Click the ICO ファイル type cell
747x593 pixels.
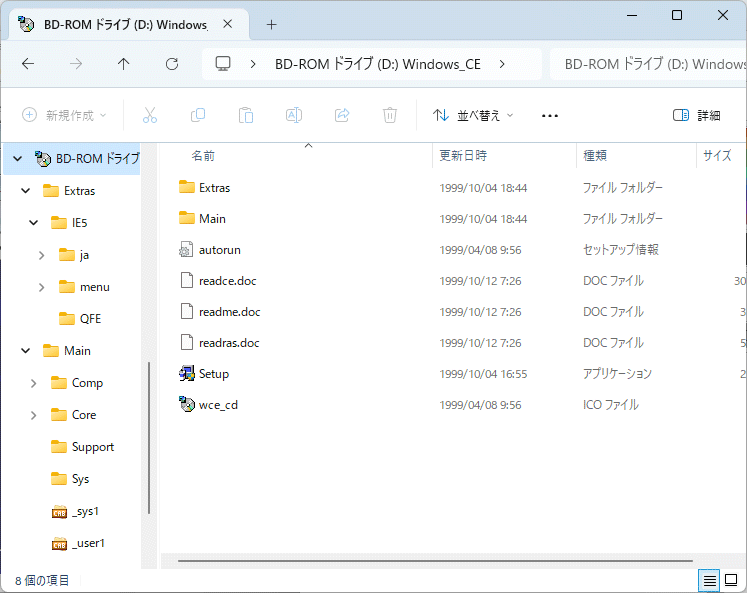point(611,405)
